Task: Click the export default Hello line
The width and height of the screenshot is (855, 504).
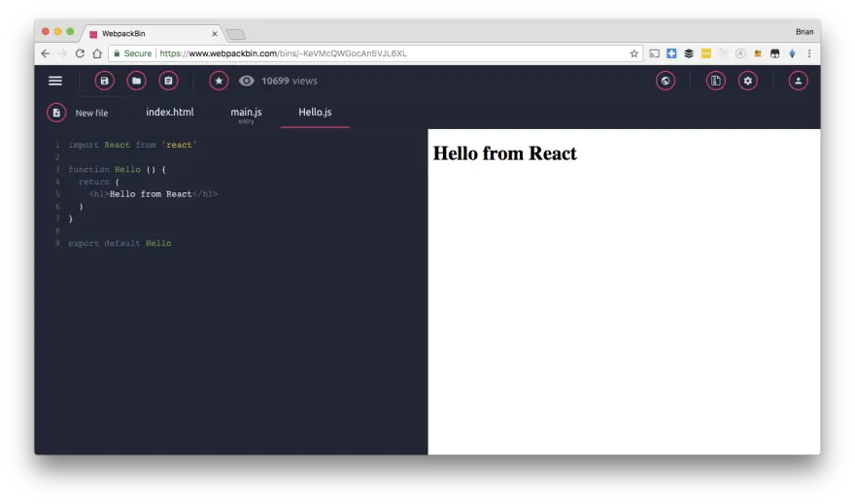Action: (x=120, y=243)
